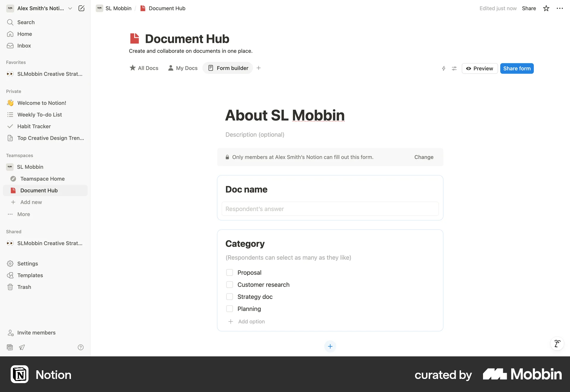Collapse the workspace switcher for Alex Smith's Notion
This screenshot has height=392, width=570.
70,8
